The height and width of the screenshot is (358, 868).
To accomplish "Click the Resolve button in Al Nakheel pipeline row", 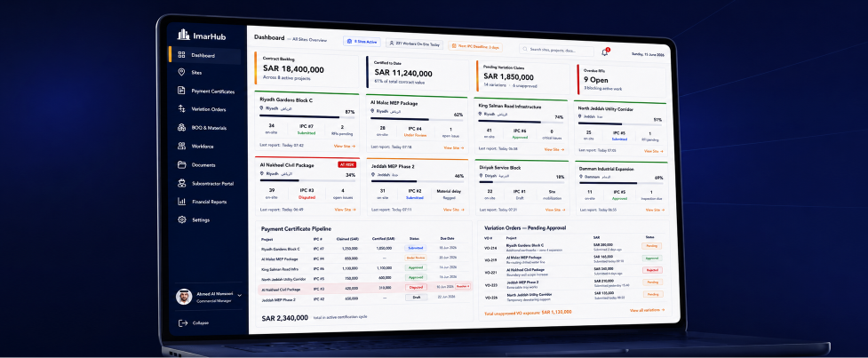I will 462,287.
